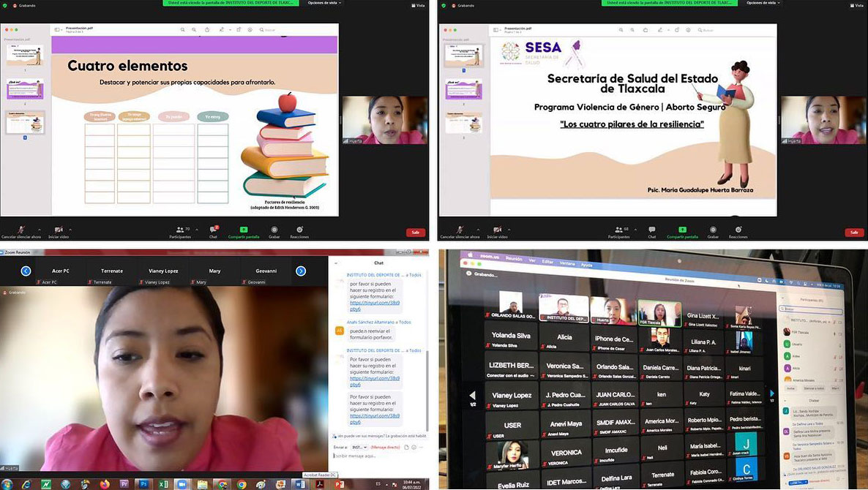Expand audio options arrow in top-left window

point(40,230)
